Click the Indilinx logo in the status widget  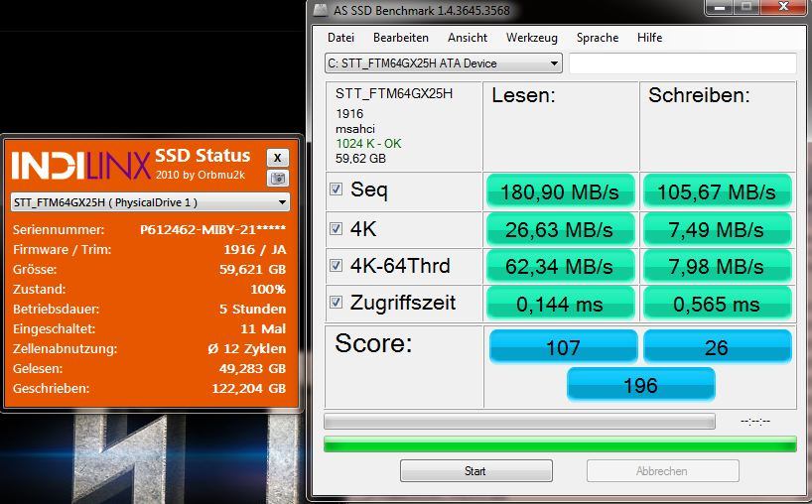80,165
